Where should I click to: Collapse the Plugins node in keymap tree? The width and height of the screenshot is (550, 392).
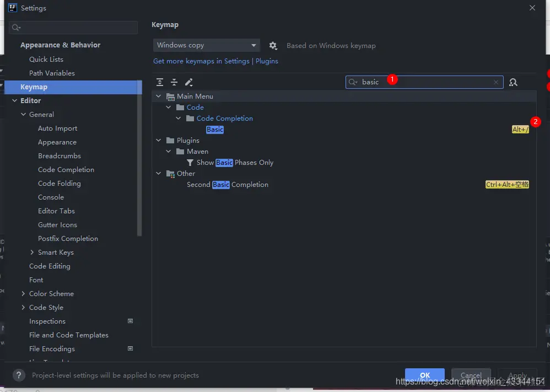click(x=159, y=141)
